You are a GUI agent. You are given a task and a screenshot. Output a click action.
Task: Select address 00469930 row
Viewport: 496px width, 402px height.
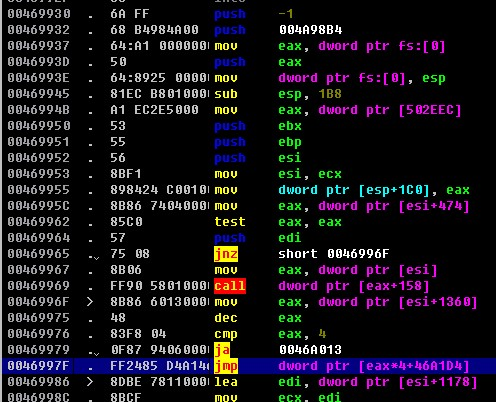click(x=248, y=14)
